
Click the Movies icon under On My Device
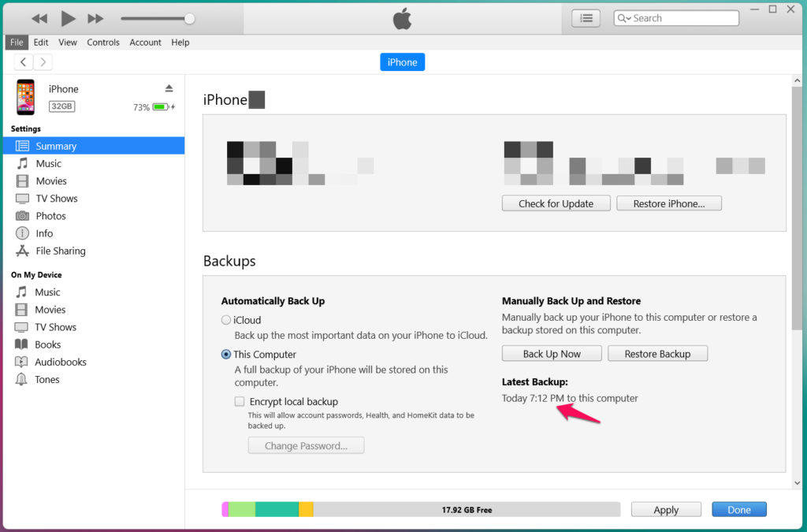point(21,310)
